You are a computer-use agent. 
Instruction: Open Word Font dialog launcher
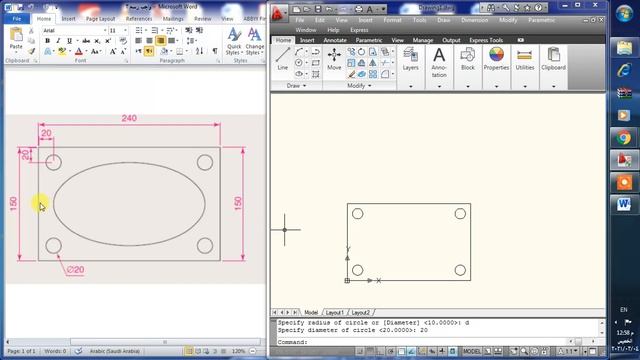[x=127, y=61]
